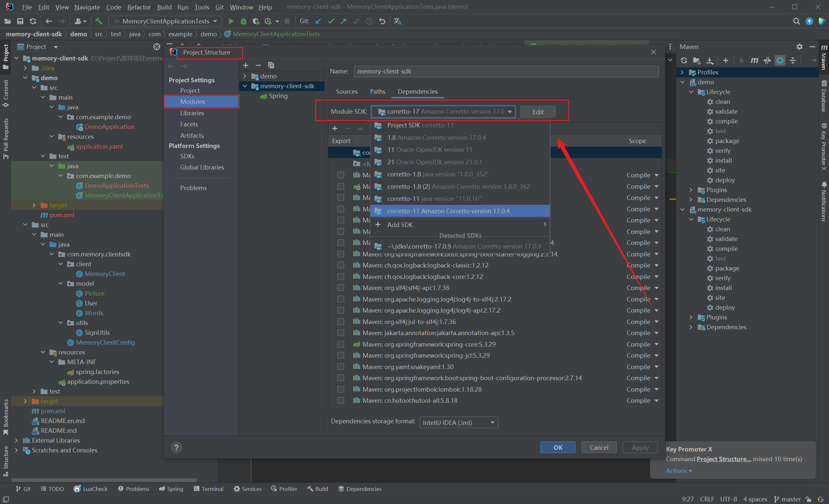Open pom.xml under demo folder
This screenshot has width=829, height=504.
[x=61, y=215]
